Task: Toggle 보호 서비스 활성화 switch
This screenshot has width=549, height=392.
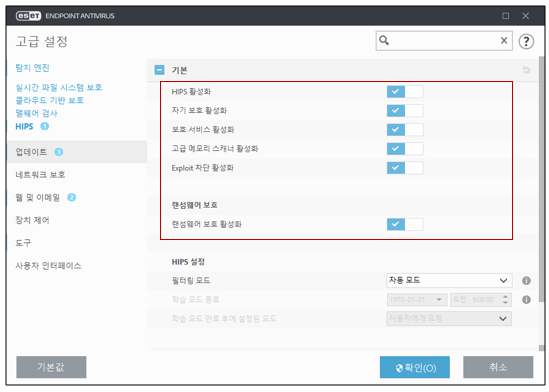Action: 405,130
